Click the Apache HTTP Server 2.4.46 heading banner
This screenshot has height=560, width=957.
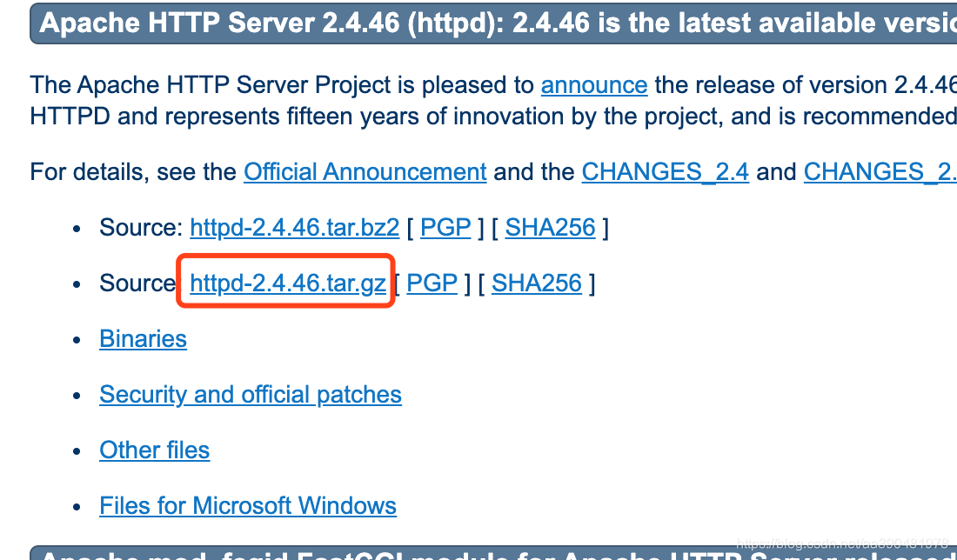493,23
